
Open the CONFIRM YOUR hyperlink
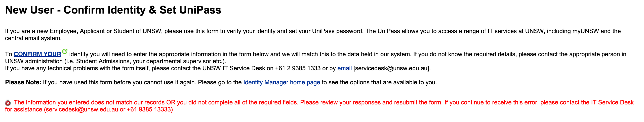click(x=37, y=54)
